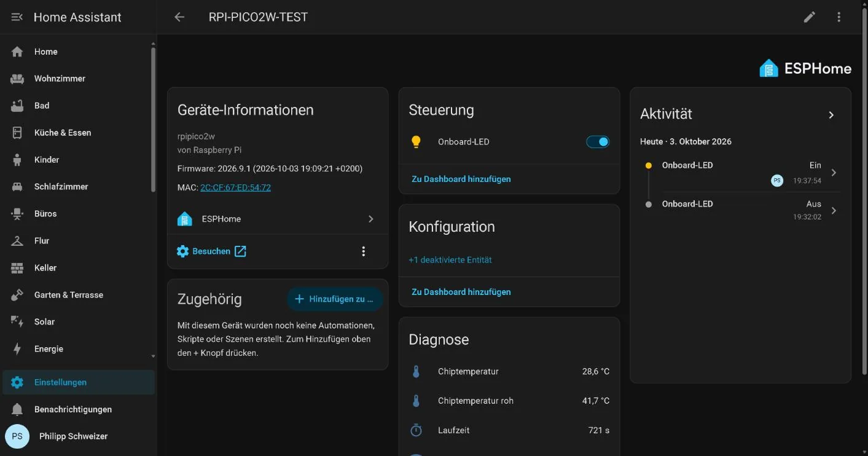Screen dimensions: 868x456
Task: Open Einstellungen in the sidebar
Action: [x=79, y=382]
